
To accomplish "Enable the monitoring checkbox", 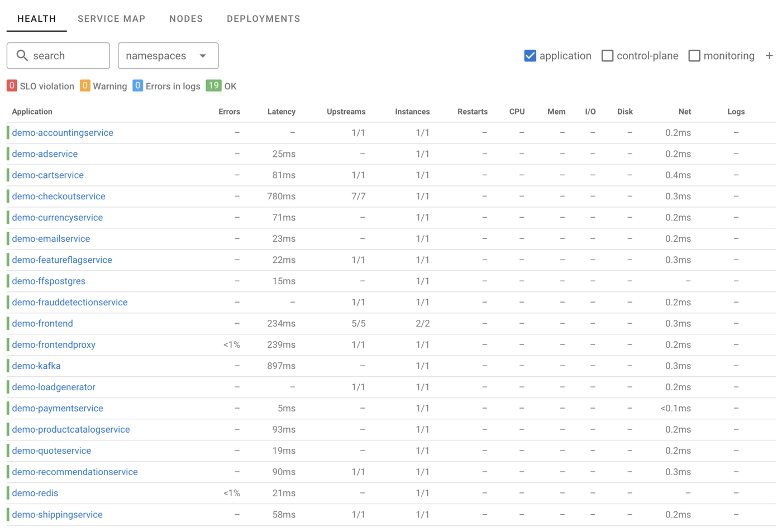I will [x=694, y=56].
